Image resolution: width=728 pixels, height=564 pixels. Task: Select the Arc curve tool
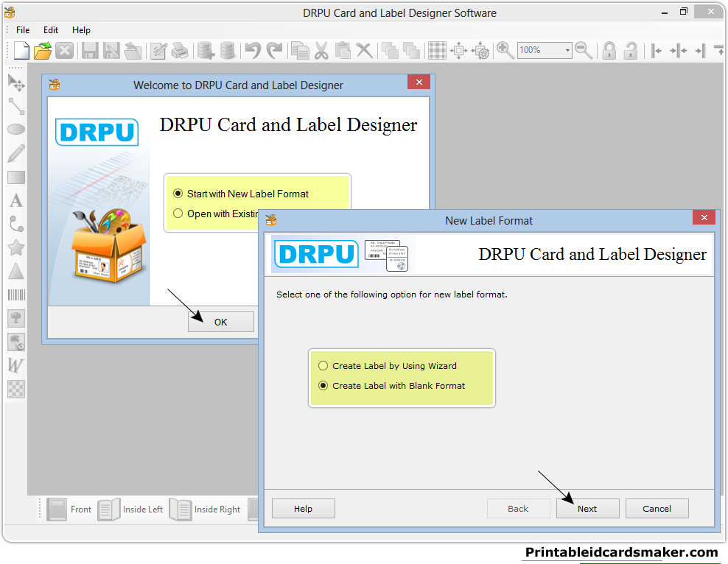click(16, 224)
